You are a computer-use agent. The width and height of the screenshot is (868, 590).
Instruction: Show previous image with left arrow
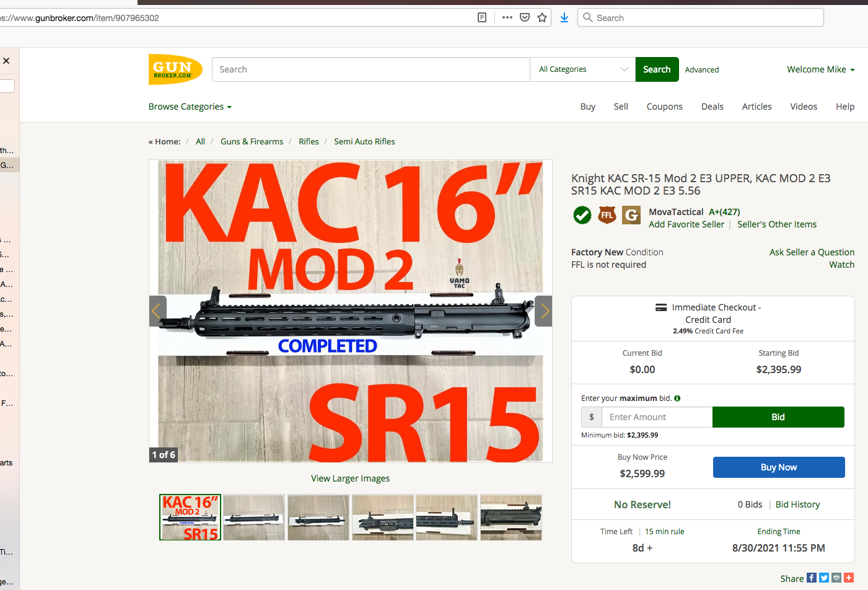pos(157,311)
